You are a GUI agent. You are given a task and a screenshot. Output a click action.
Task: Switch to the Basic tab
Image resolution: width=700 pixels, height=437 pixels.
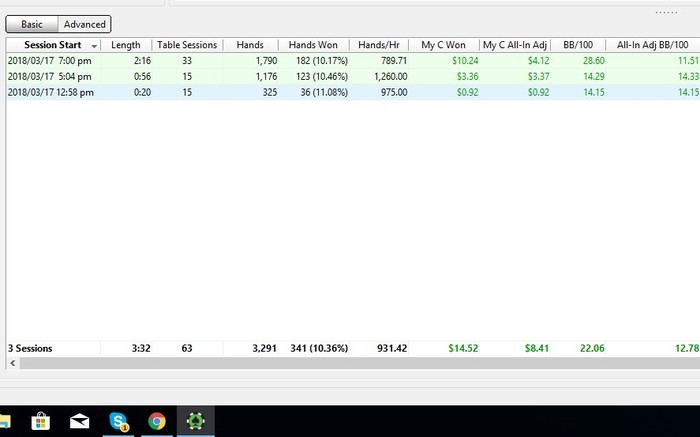point(32,24)
